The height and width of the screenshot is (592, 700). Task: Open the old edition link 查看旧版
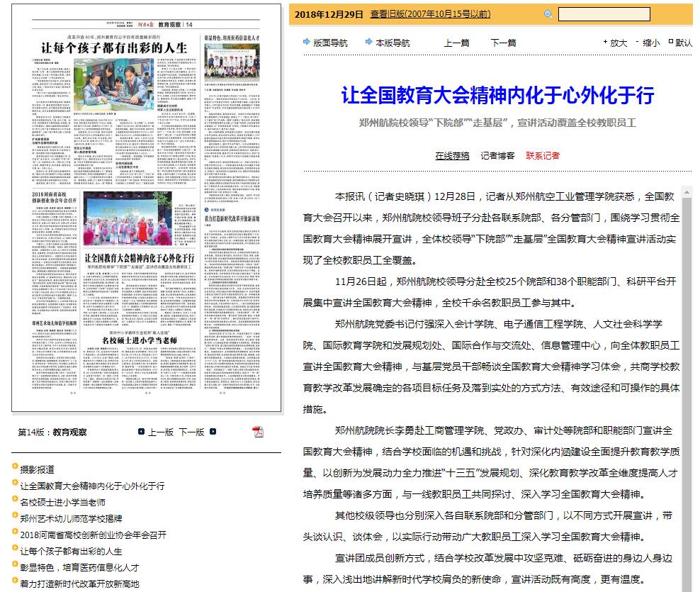[430, 14]
